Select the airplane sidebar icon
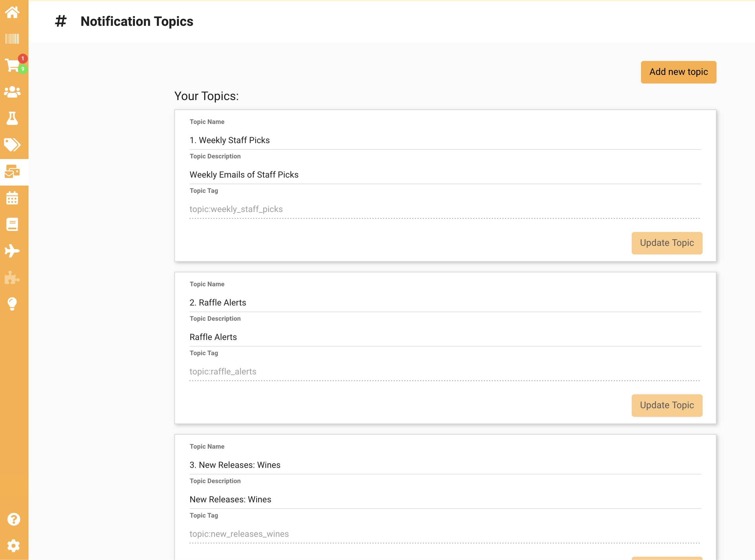755x560 pixels. 12,251
